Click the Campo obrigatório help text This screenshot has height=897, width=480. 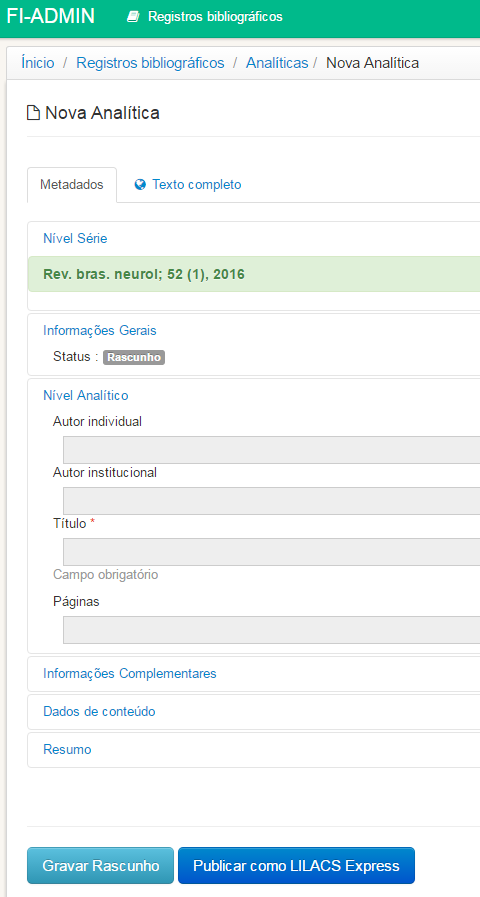coord(105,574)
